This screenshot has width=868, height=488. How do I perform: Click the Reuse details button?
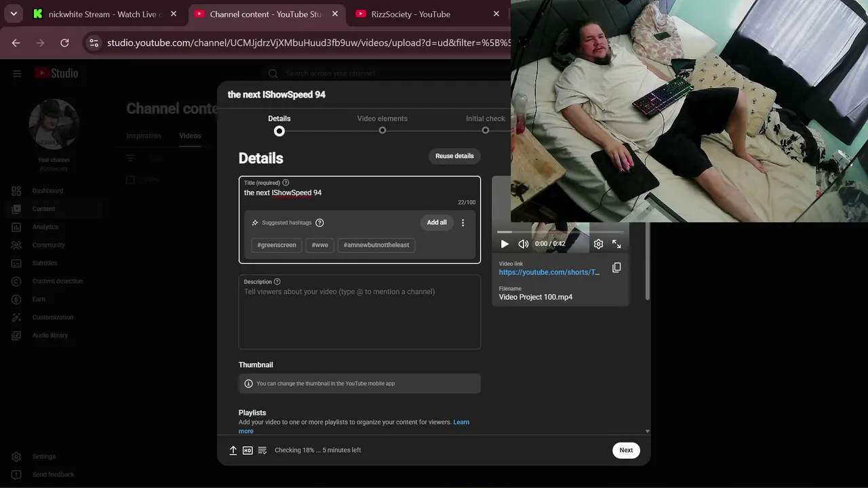pyautogui.click(x=454, y=156)
